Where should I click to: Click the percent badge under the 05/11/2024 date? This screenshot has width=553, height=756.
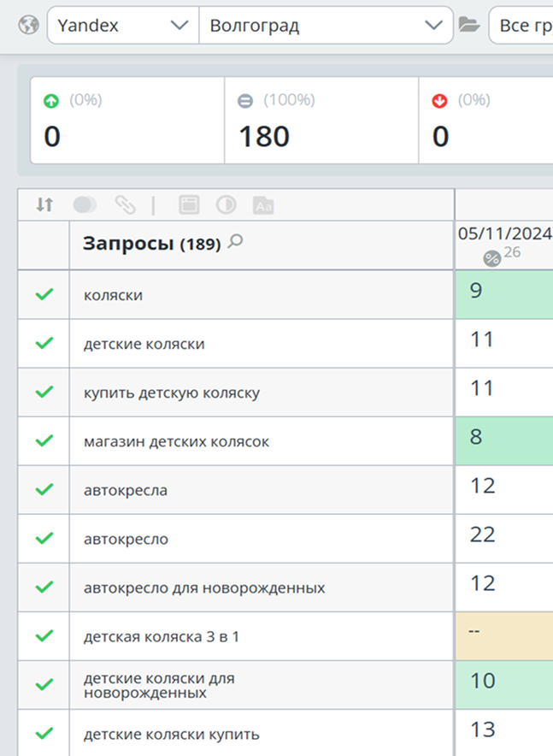pos(491,256)
